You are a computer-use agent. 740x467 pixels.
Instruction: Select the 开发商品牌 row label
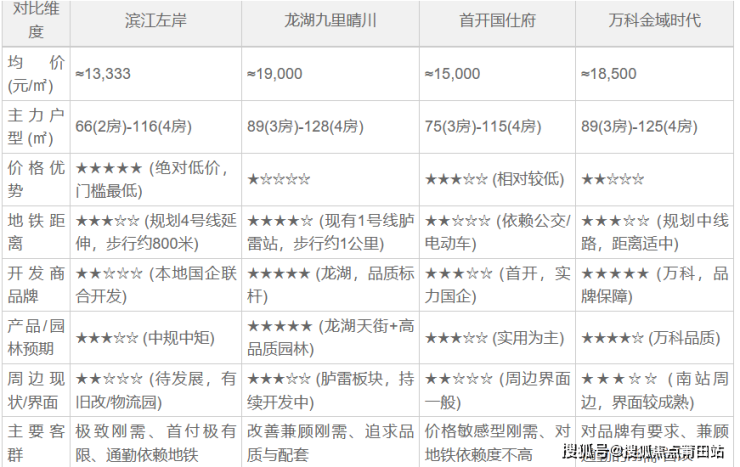tap(36, 285)
